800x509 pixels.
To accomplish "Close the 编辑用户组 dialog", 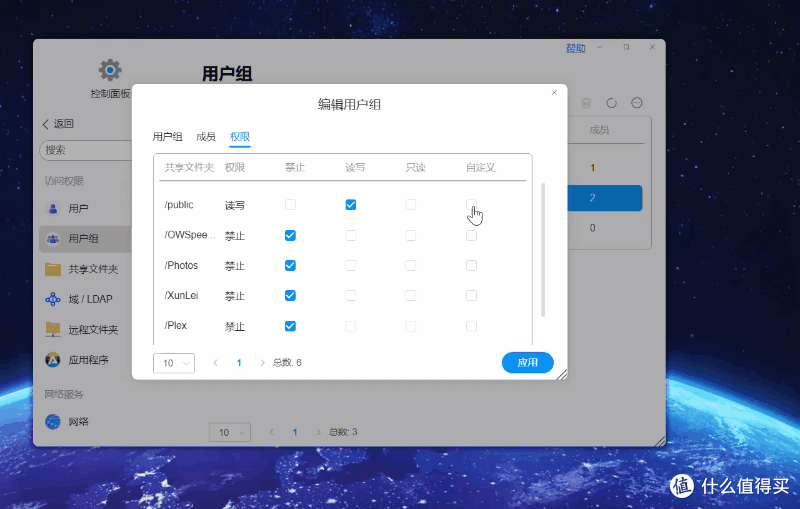I will coord(555,92).
